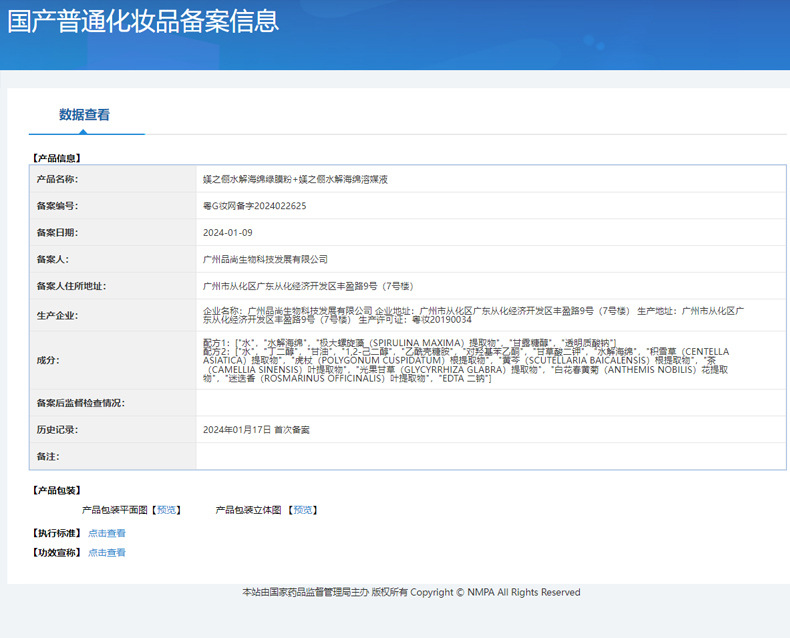Screen dimensions: 790x638
Task: Select the 备案日期 label cell
Action: pyautogui.click(x=113, y=232)
